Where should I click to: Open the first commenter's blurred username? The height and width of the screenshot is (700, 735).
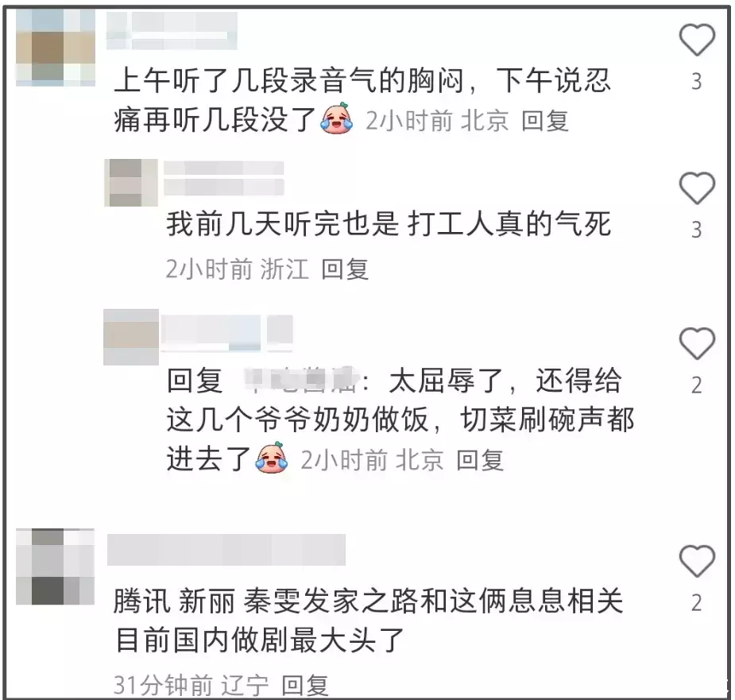point(172,30)
